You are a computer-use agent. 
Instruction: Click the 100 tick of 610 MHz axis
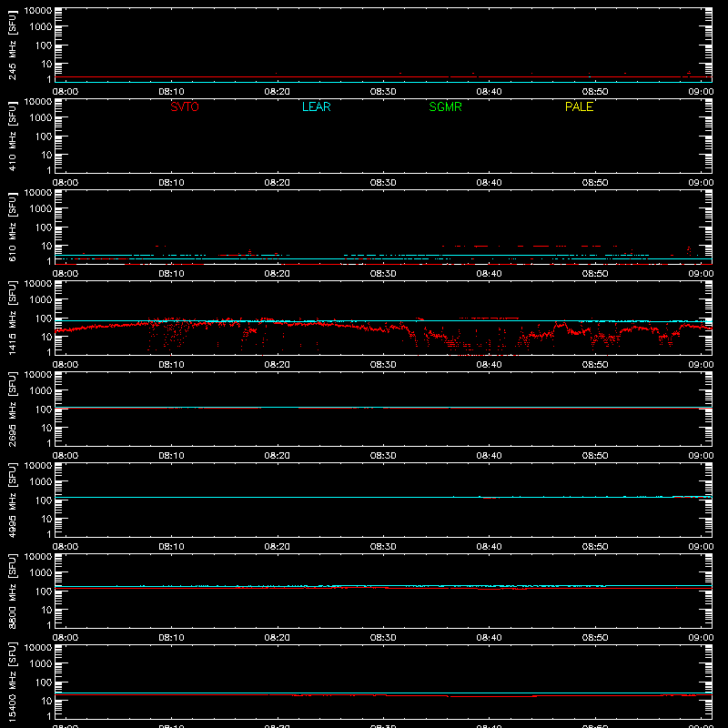(x=44, y=227)
